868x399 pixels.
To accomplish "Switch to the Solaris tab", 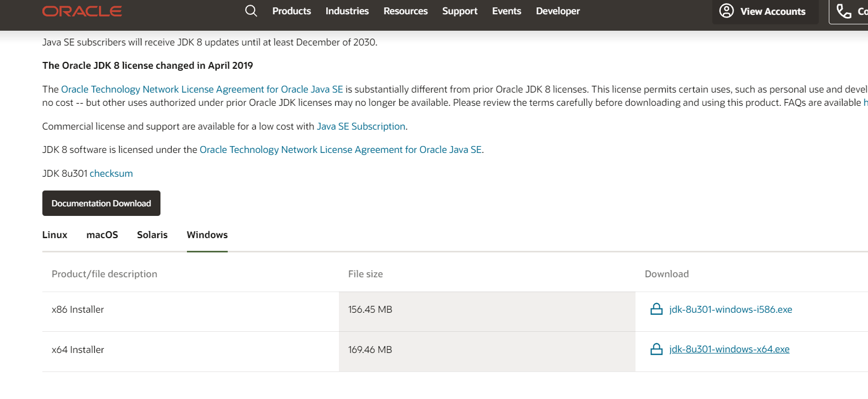I will point(152,235).
